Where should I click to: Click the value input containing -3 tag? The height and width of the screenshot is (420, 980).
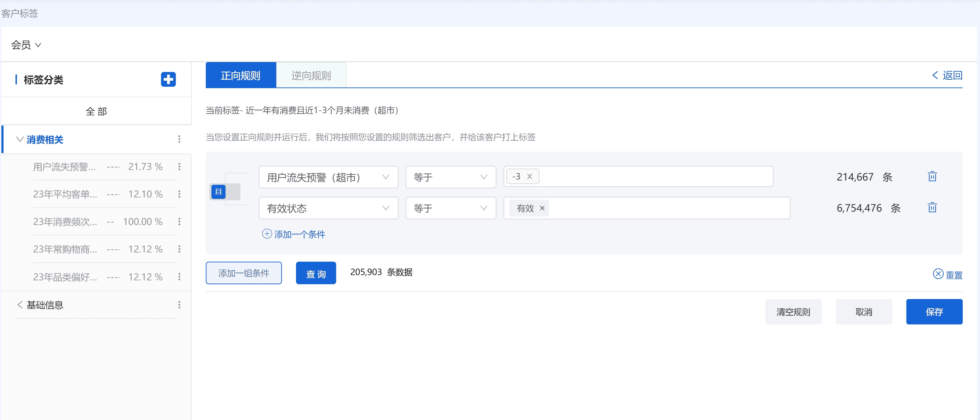point(639,176)
